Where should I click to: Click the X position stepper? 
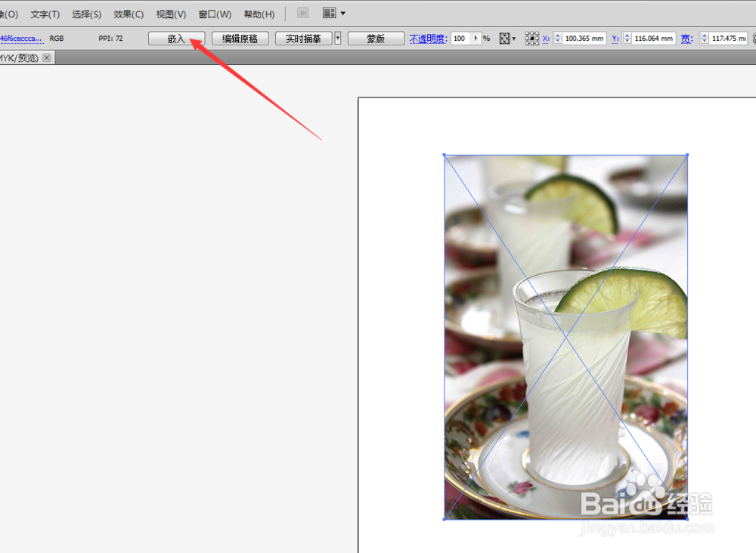(558, 39)
